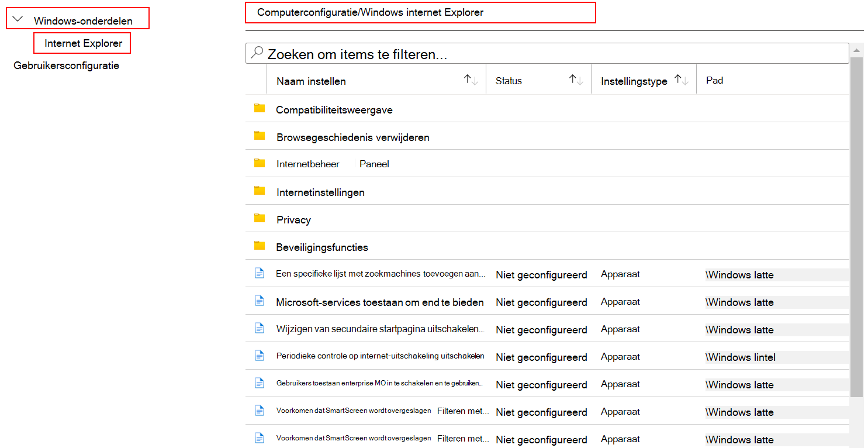
Task: Click the Privacy folder icon
Action: click(x=260, y=218)
